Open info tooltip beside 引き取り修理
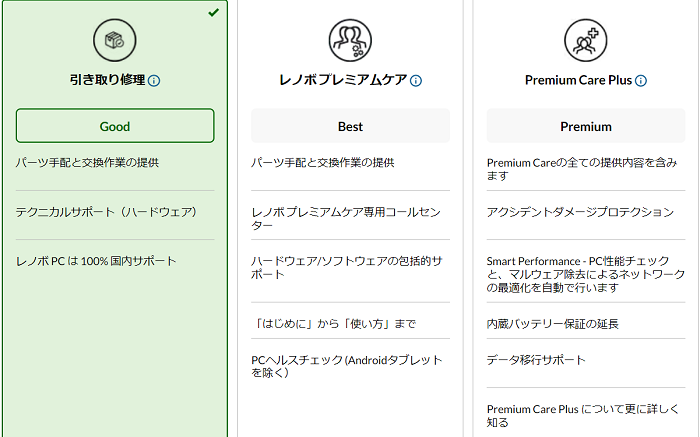The height and width of the screenshot is (437, 700). (154, 81)
